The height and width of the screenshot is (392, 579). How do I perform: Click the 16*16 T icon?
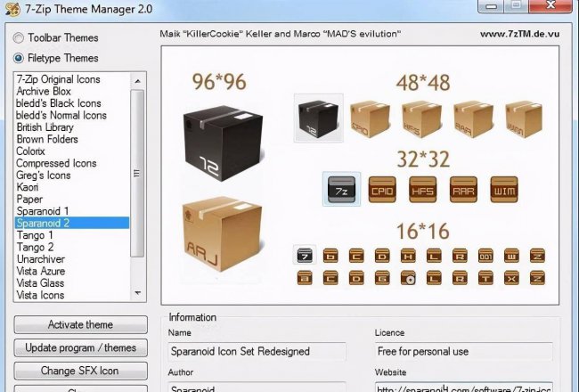point(485,278)
